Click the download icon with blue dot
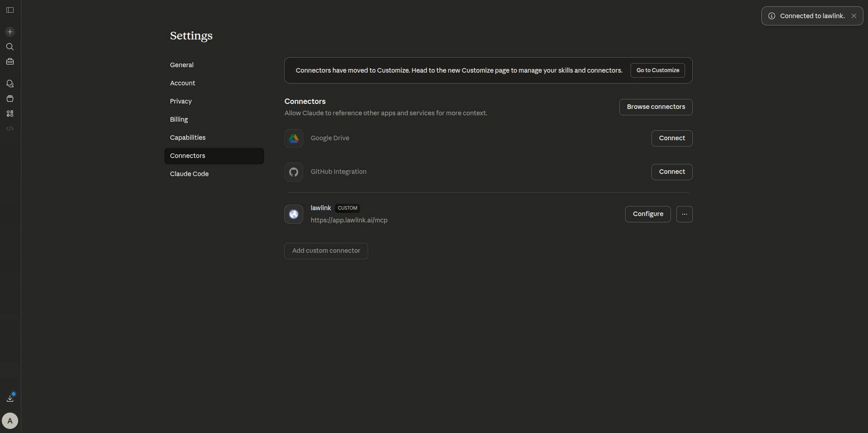This screenshot has height=433, width=868. (x=10, y=398)
